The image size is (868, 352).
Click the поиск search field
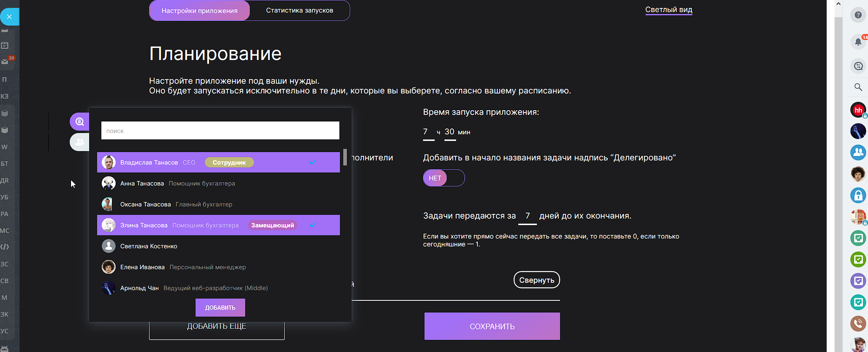pos(220,131)
